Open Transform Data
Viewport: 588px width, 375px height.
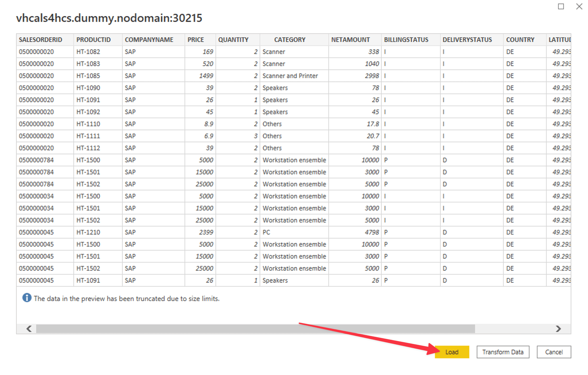[503, 352]
